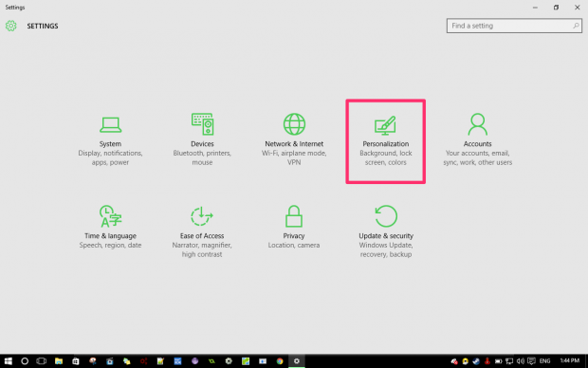Viewport: 588px width, 368px height.
Task: Click 'Bluetooth, printers, mouse' description
Action: point(202,157)
